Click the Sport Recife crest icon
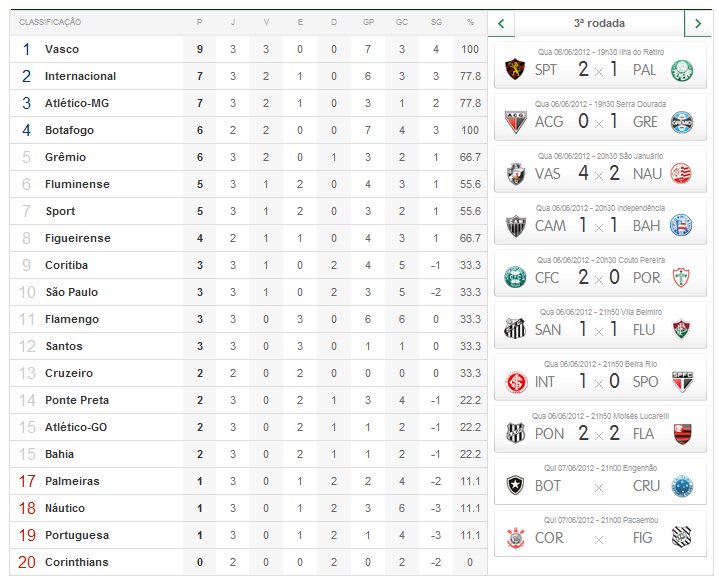This screenshot has width=719, height=580. tap(516, 69)
